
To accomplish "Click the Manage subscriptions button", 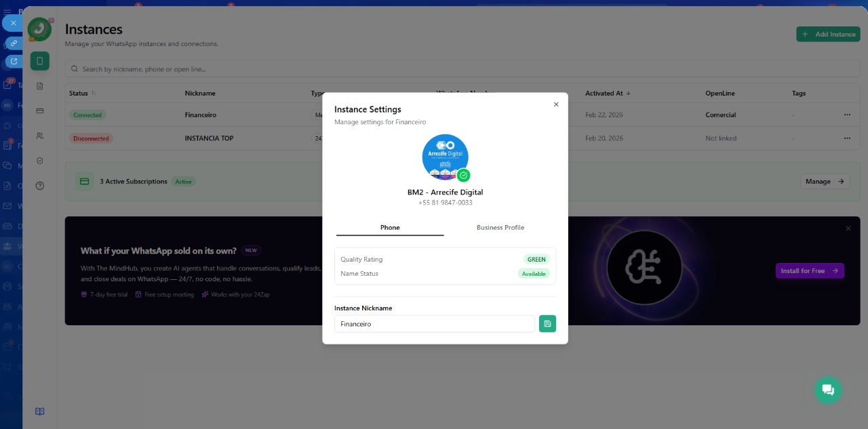I will [825, 182].
